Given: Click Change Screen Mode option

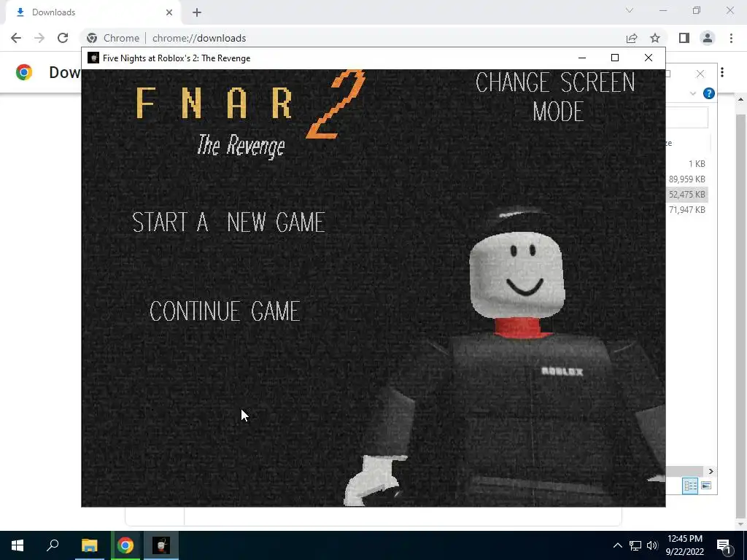Looking at the screenshot, I should (555, 97).
